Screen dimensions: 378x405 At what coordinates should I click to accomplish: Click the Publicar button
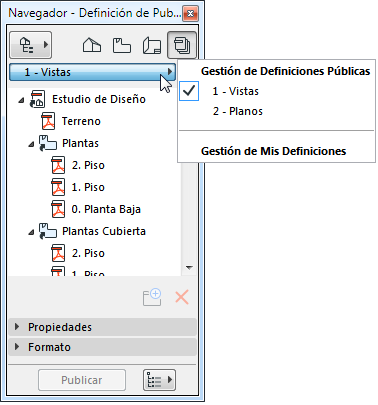click(x=82, y=380)
